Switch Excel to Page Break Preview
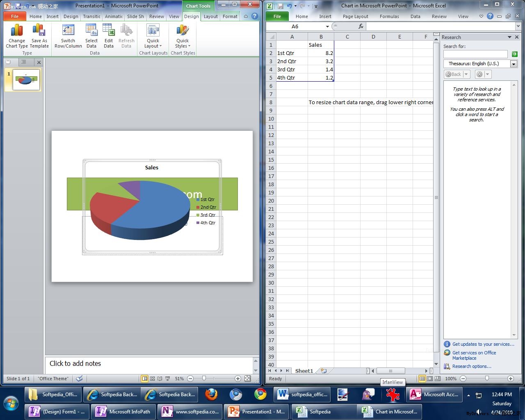The height and width of the screenshot is (420, 525). 438,379
